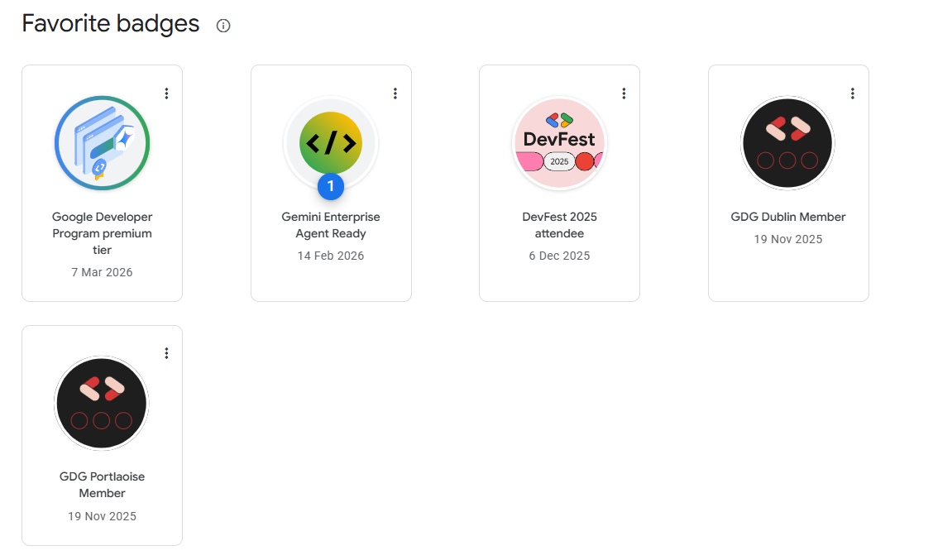The width and height of the screenshot is (933, 560).
Task: Click the GDG Portlaoise black badge image
Action: [102, 404]
